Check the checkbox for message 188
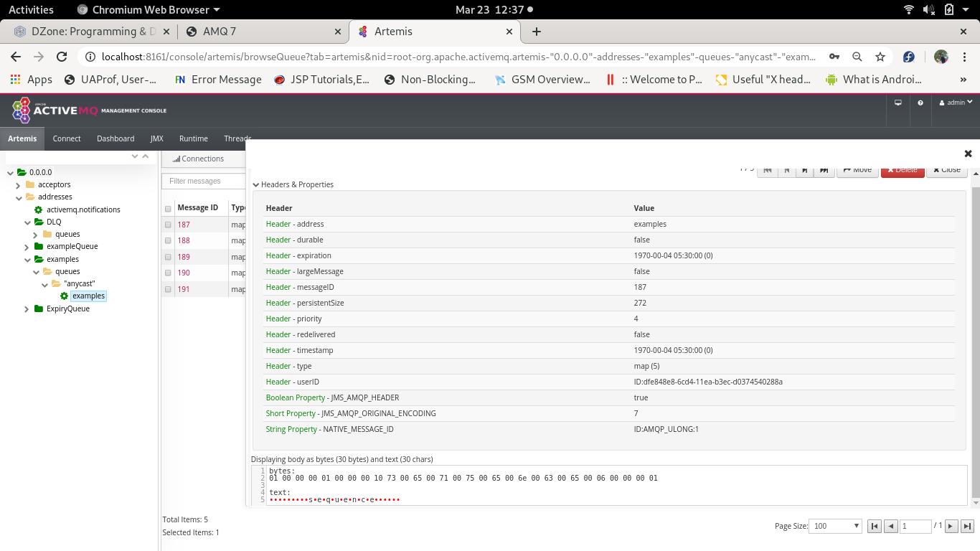This screenshot has width=980, height=551. pos(168,241)
